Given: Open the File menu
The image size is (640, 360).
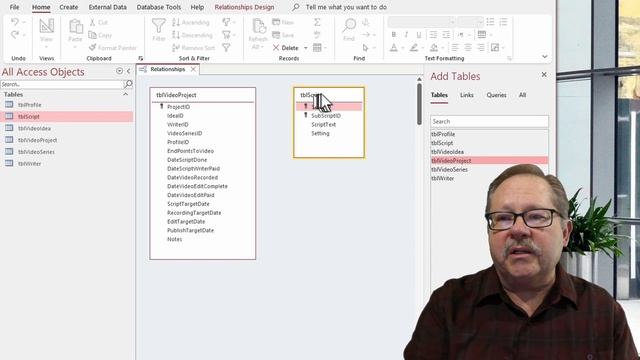Looking at the screenshot, I should (x=14, y=7).
